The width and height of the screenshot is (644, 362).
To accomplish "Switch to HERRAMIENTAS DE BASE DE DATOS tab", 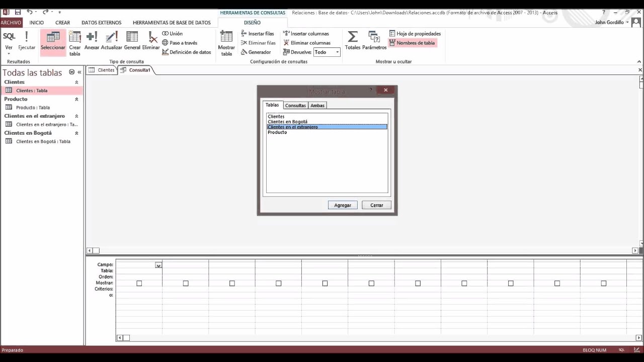I will coord(172,23).
